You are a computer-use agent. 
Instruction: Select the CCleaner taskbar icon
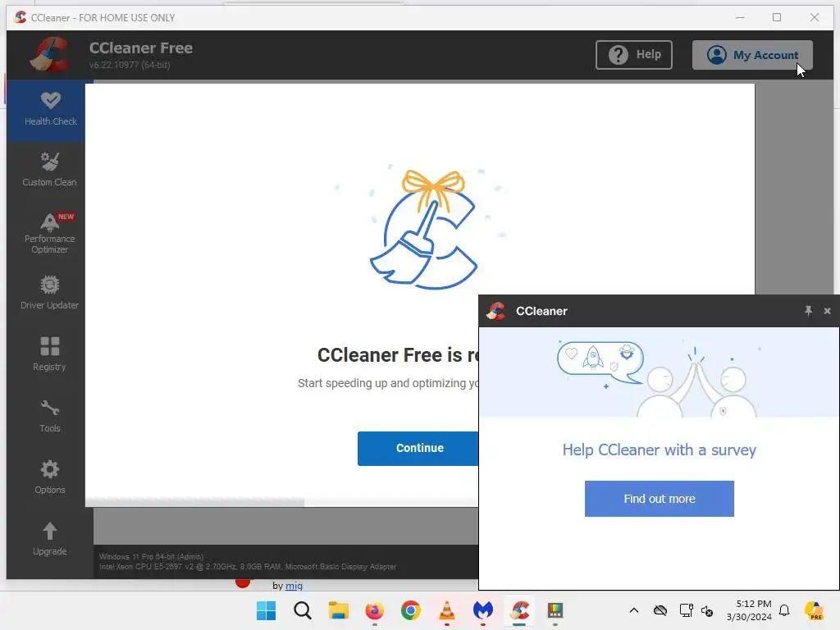coord(519,610)
